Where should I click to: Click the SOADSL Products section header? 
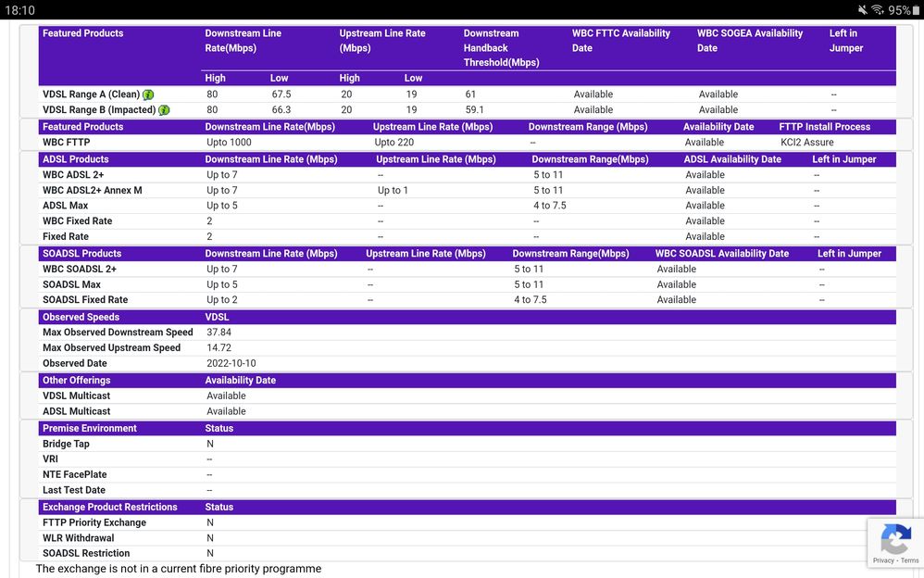point(81,253)
